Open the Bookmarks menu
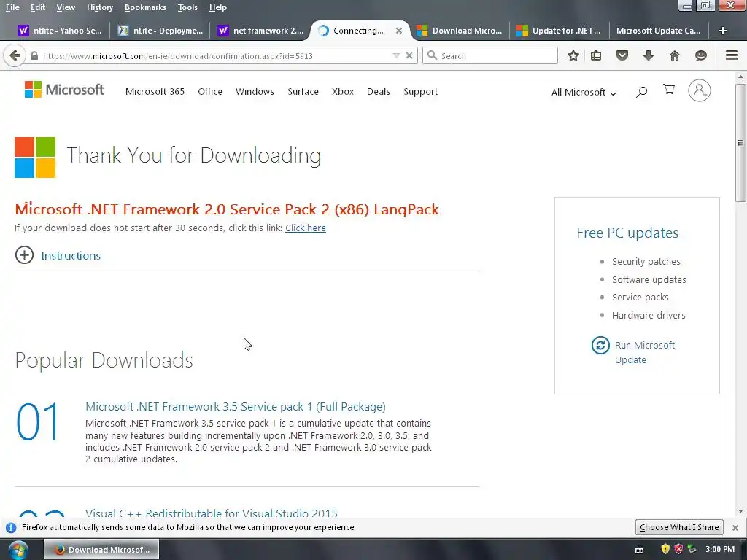This screenshot has width=747, height=560. click(x=145, y=7)
